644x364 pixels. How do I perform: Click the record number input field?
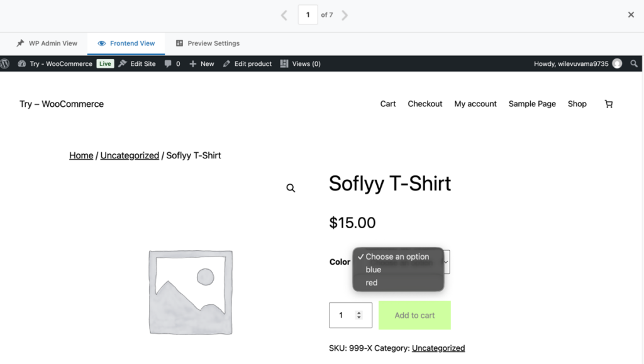click(308, 14)
